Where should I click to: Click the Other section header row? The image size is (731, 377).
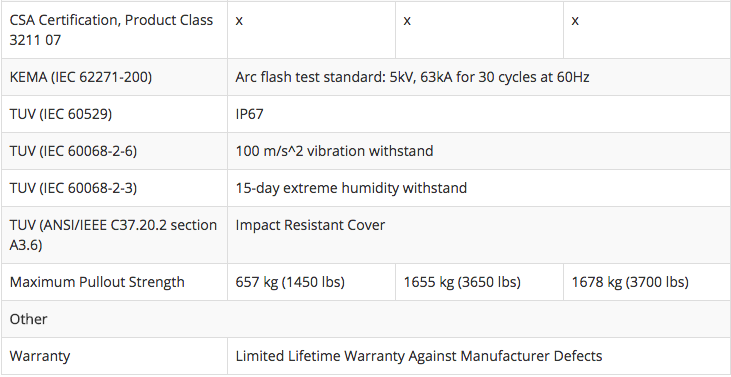(x=366, y=319)
